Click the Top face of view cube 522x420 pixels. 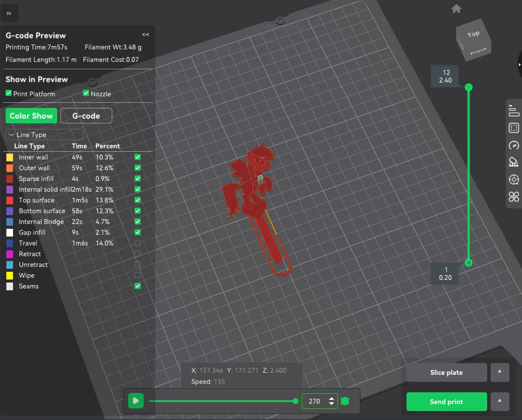pyautogui.click(x=473, y=34)
